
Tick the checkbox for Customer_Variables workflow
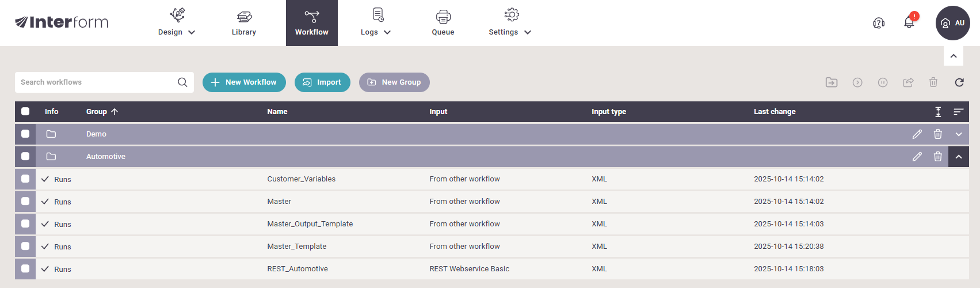point(25,179)
